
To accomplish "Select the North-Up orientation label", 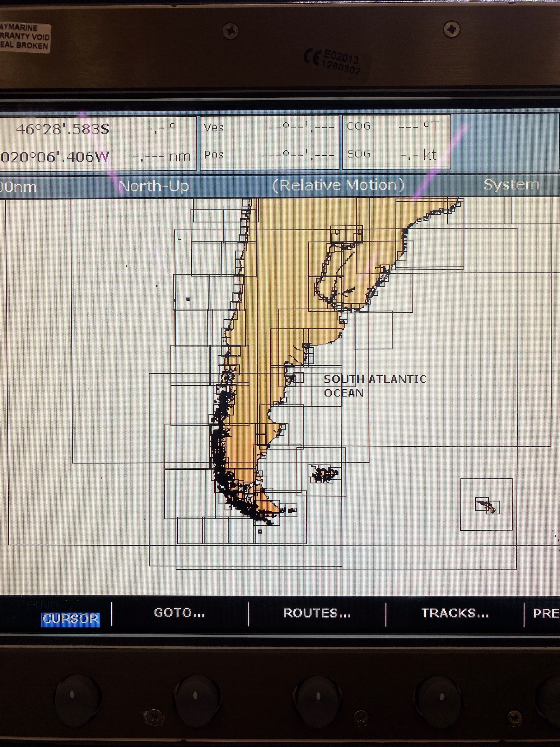I will (154, 186).
